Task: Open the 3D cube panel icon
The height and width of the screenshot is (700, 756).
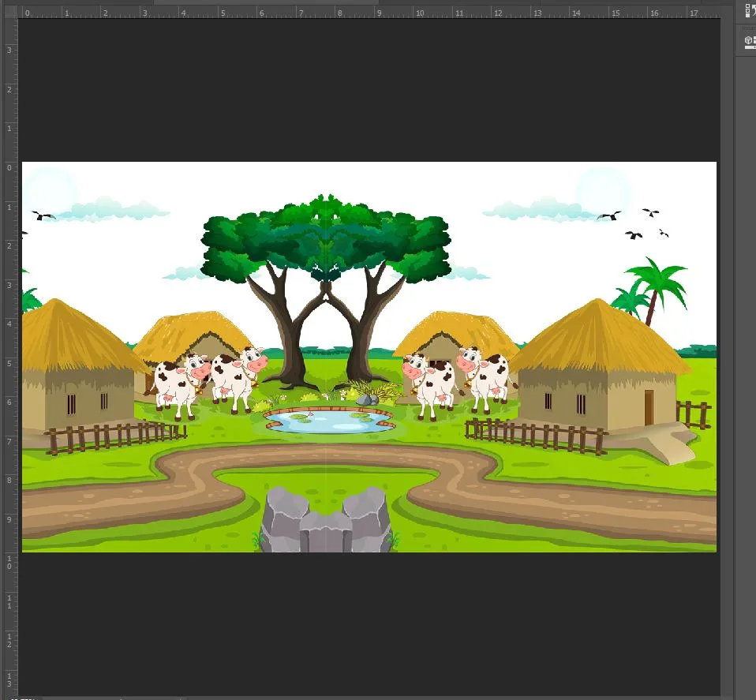Action: [x=750, y=40]
